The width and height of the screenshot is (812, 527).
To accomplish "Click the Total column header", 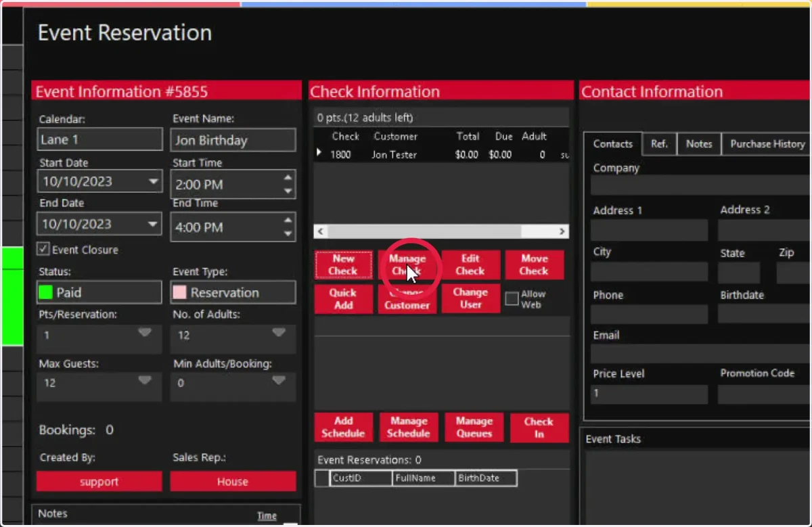I will (x=468, y=136).
